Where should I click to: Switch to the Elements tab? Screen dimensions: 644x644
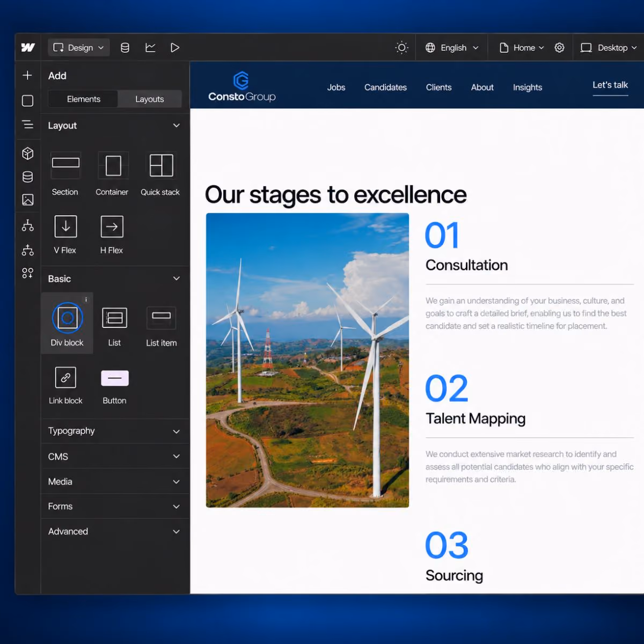click(83, 99)
